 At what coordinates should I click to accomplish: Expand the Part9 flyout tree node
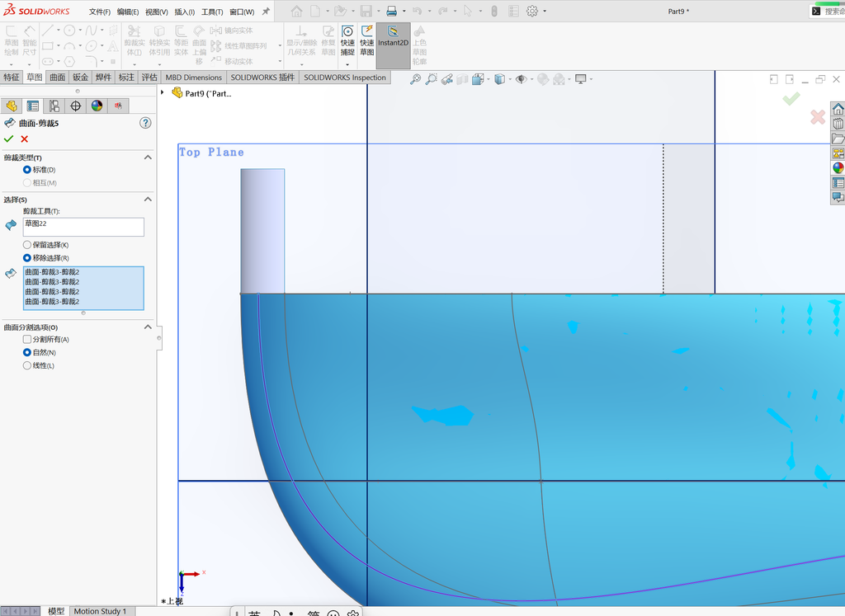tap(163, 92)
